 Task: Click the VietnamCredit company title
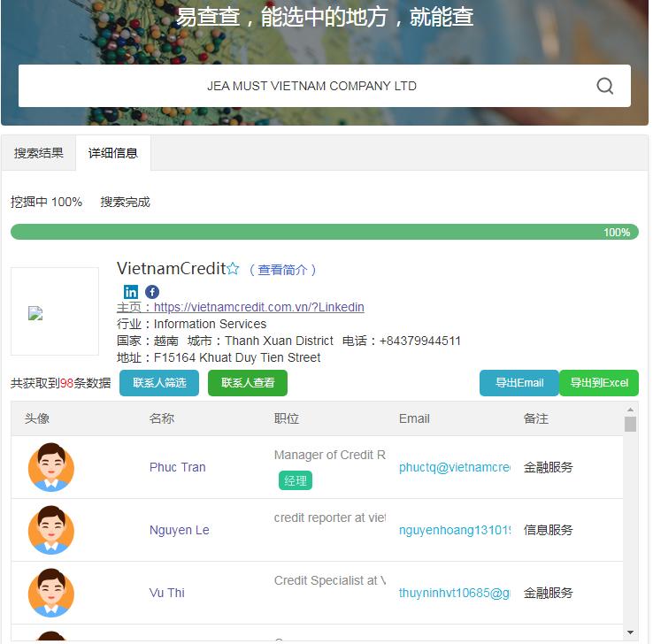pos(171,268)
